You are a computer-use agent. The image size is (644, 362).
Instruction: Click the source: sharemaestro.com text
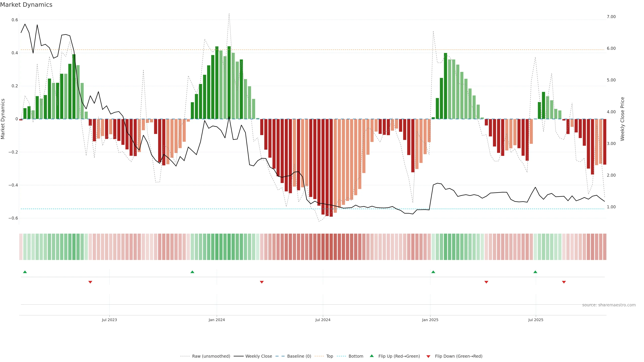coord(609,305)
